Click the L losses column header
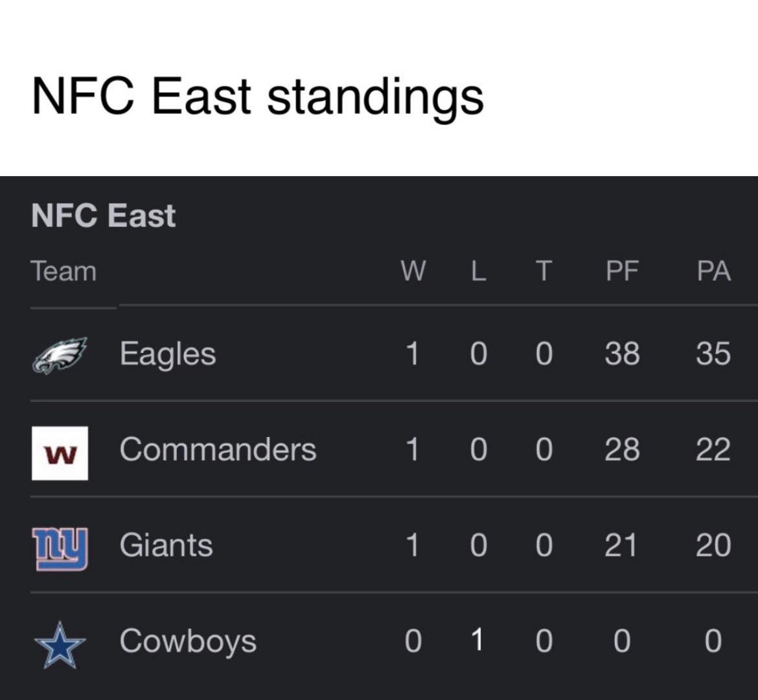This screenshot has height=700, width=758. point(479,271)
